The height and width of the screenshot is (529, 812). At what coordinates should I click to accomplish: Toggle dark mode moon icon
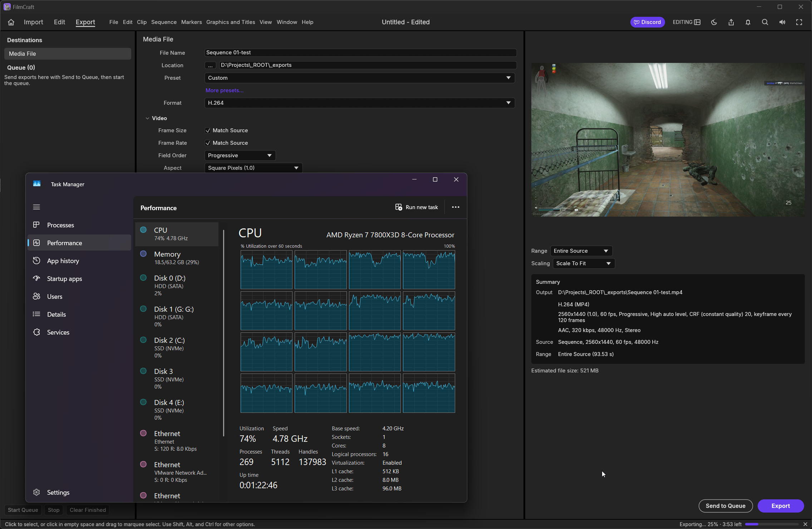(714, 22)
